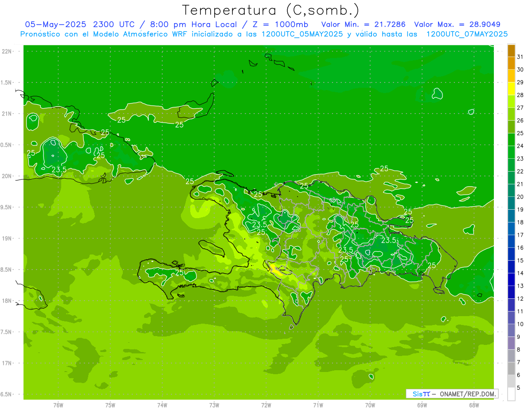The height and width of the screenshot is (411, 532).
Task: Pick the purple swatch between 8 and 9
Action: pyautogui.click(x=511, y=343)
